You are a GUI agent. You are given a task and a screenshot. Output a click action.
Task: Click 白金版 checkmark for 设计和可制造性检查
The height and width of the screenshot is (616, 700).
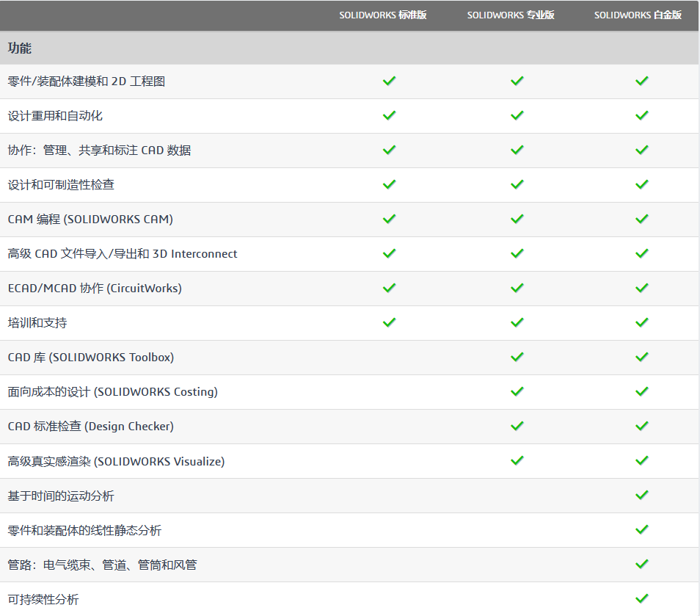click(x=642, y=184)
